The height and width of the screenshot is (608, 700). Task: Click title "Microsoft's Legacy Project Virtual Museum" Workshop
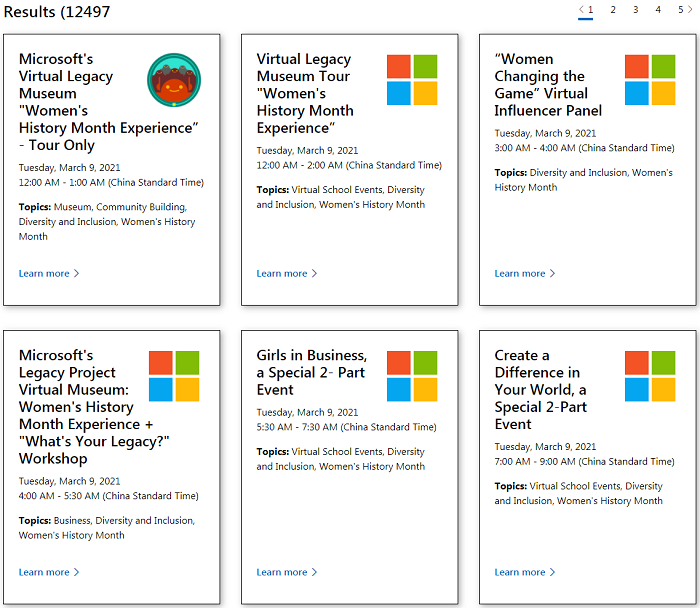point(94,407)
